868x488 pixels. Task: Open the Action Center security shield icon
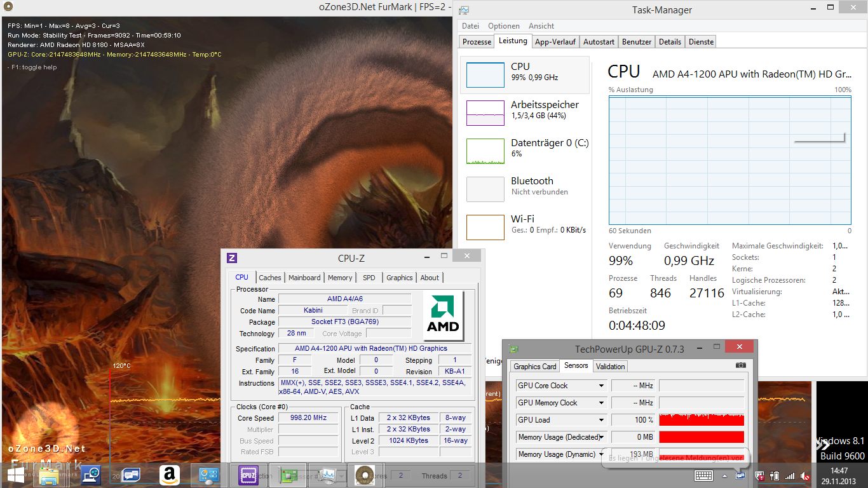[759, 475]
